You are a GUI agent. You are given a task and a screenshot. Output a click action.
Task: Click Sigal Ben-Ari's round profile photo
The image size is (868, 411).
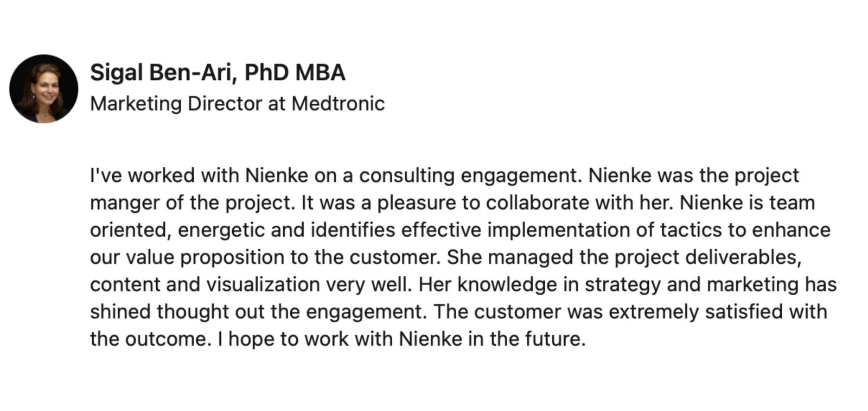(43, 88)
